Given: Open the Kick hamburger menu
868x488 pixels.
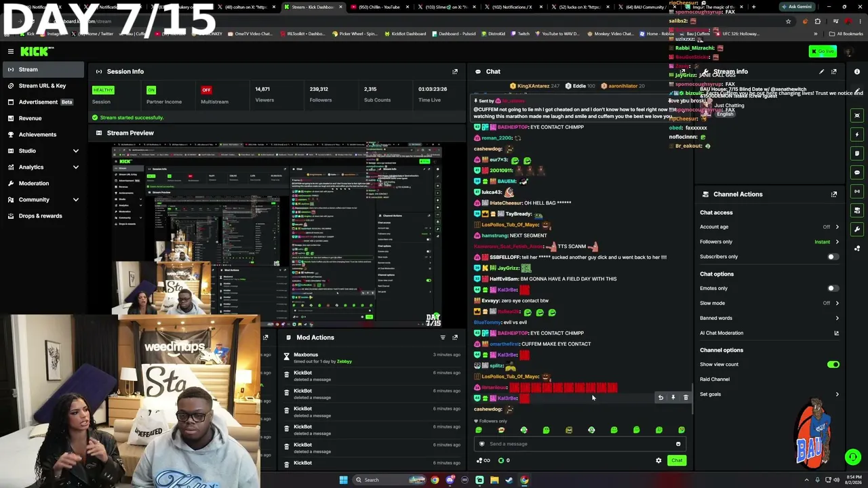Looking at the screenshot, I should point(11,52).
